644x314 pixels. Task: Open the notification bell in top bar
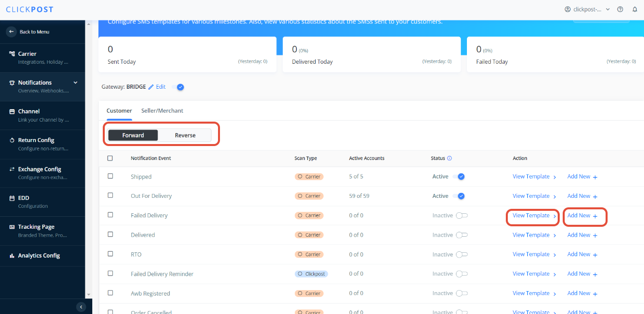635,9
